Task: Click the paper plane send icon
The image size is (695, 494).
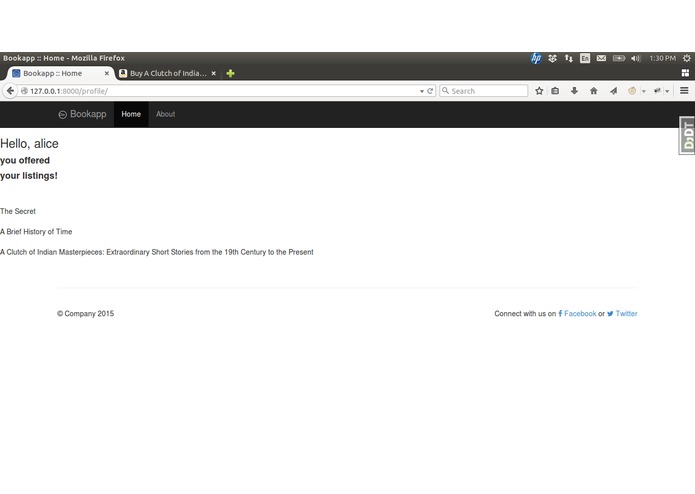Action: [x=613, y=91]
